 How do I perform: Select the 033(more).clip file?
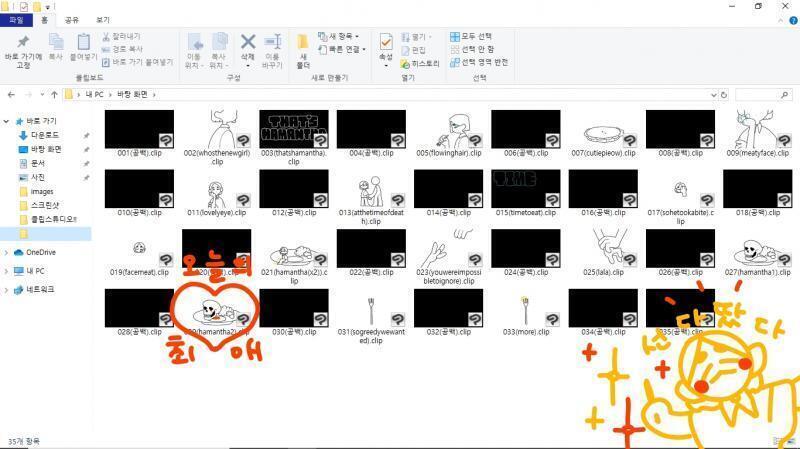point(526,312)
